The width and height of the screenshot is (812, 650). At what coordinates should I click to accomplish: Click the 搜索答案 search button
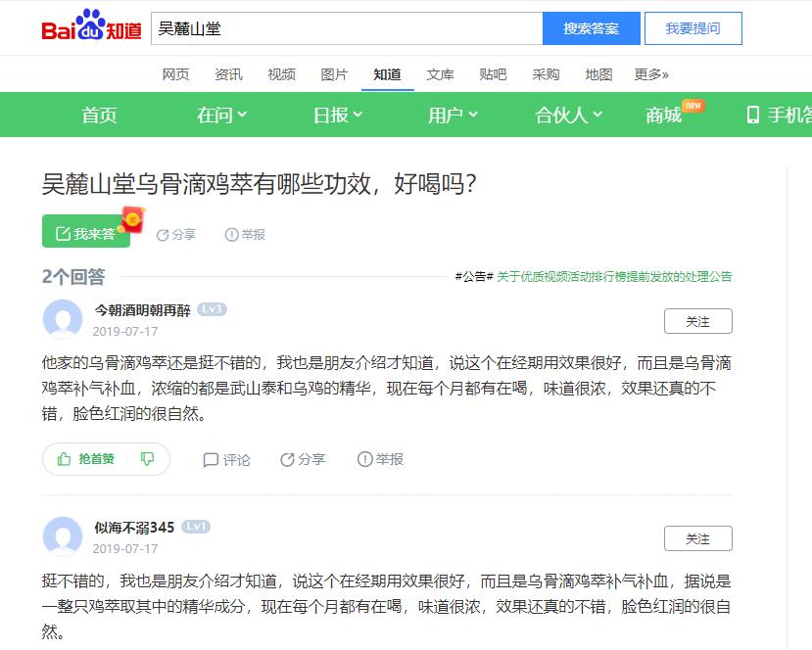[591, 28]
